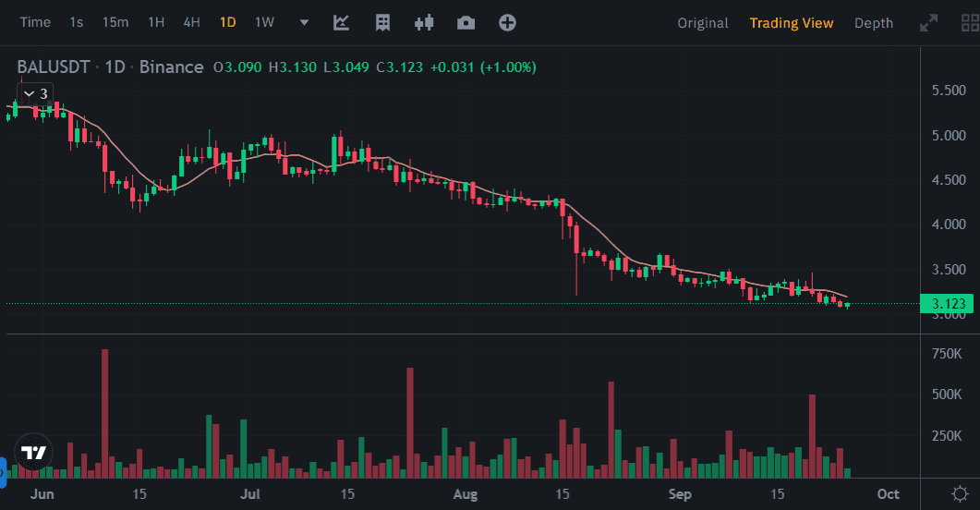Switch to 15m interval
980x510 pixels.
coord(115,22)
